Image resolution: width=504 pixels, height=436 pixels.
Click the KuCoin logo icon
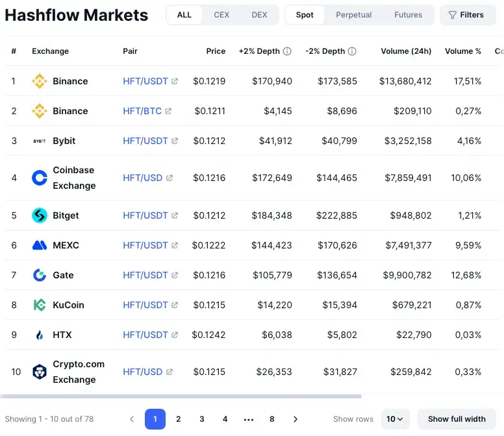point(40,305)
